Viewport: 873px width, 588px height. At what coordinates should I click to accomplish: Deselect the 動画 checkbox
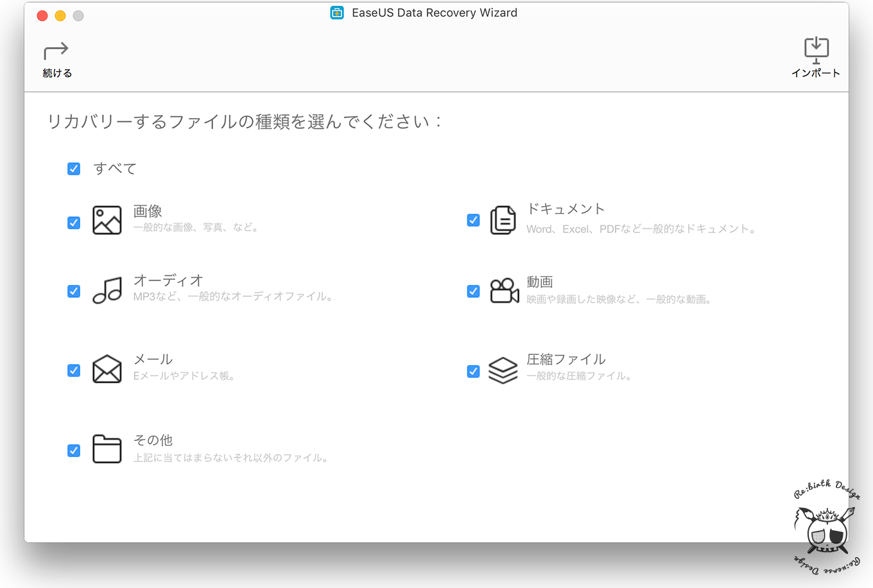click(x=473, y=291)
